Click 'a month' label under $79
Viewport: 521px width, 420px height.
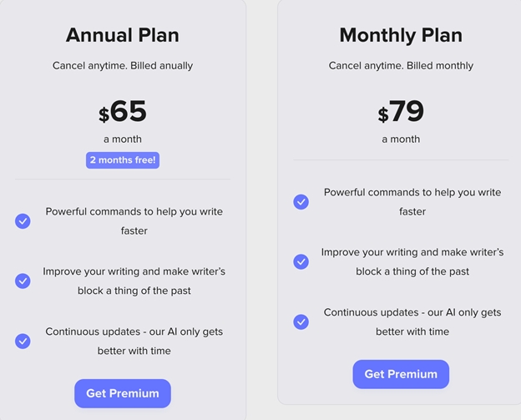(401, 139)
